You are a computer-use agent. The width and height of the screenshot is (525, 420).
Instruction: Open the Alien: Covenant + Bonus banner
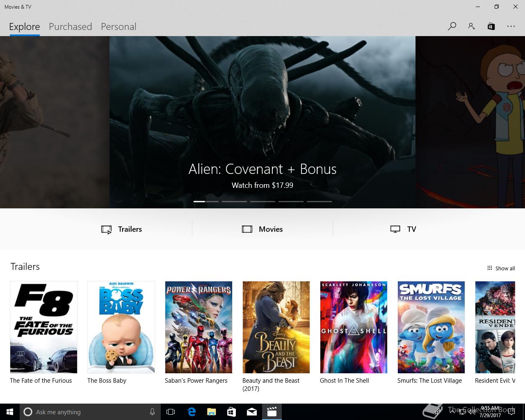point(262,122)
